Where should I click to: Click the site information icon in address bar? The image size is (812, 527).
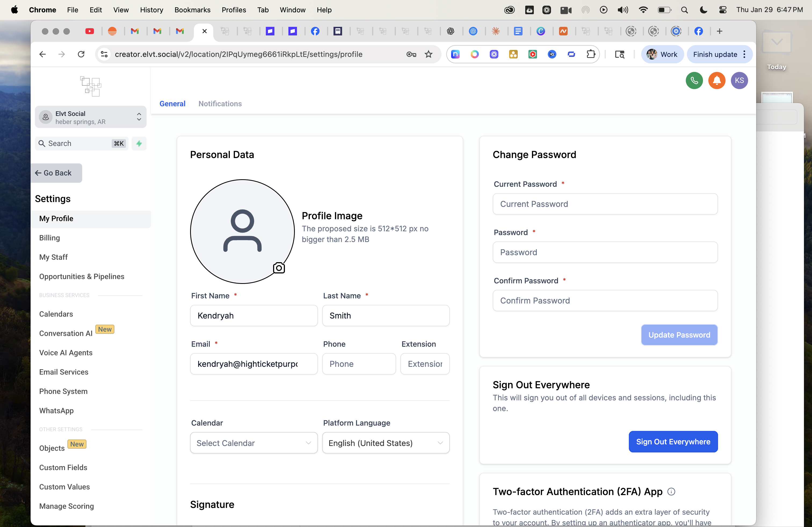click(x=104, y=54)
